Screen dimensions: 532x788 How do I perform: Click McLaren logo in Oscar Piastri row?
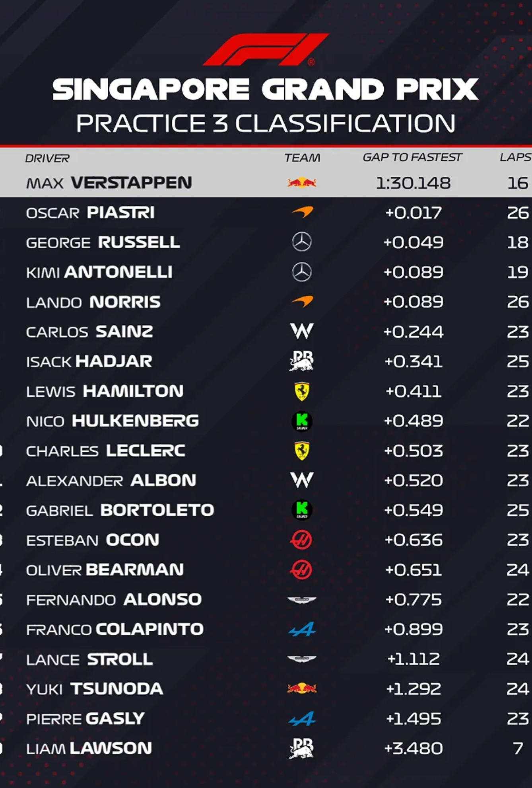point(302,212)
